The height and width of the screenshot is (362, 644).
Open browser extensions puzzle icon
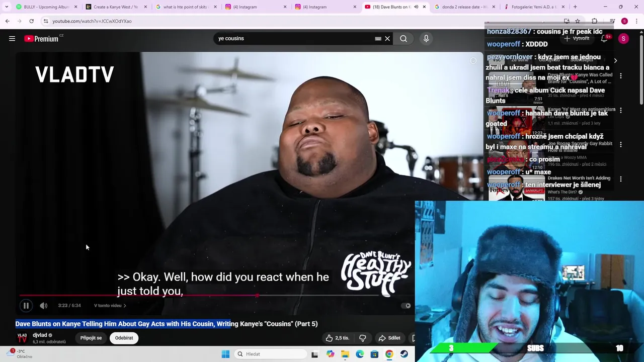pyautogui.click(x=594, y=21)
